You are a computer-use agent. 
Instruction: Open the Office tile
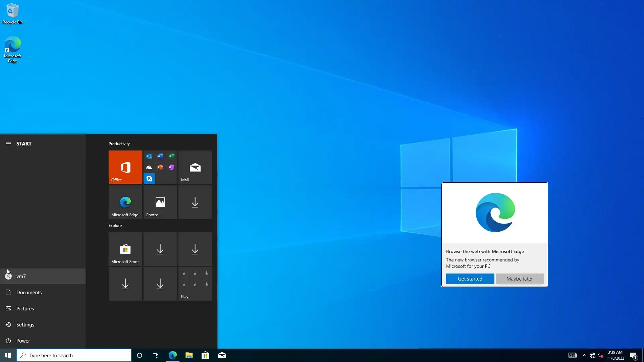click(125, 167)
